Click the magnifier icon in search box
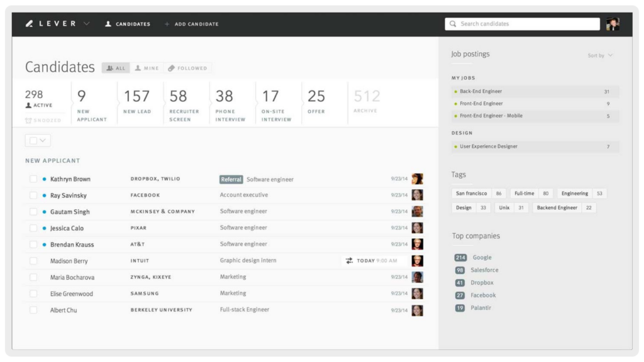 tap(453, 24)
